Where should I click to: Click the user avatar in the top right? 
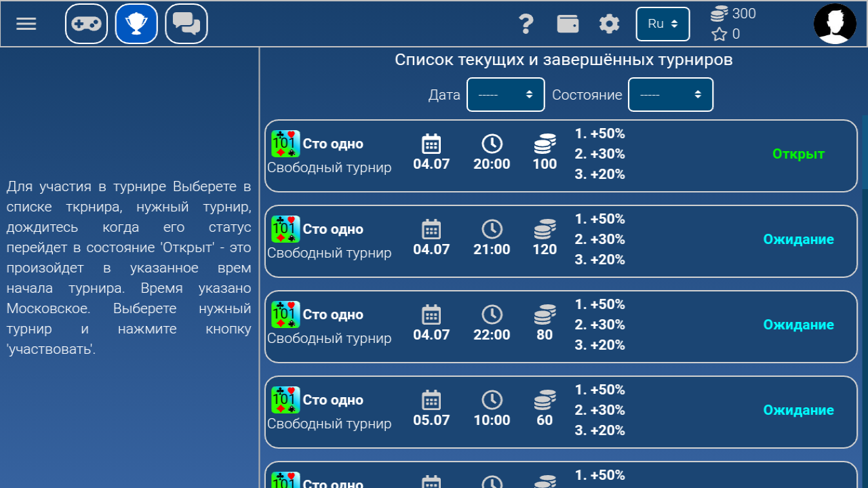point(835,23)
